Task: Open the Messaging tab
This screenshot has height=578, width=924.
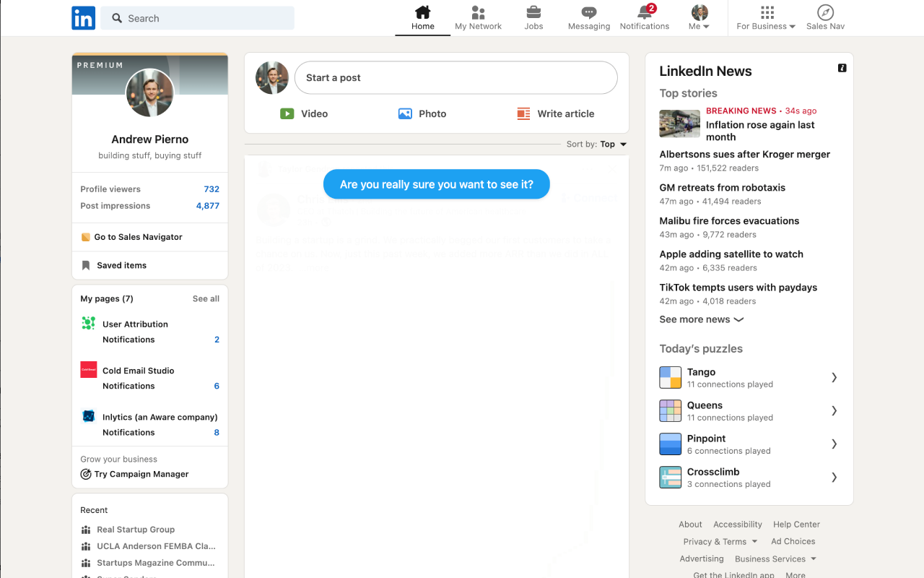Action: 589,18
